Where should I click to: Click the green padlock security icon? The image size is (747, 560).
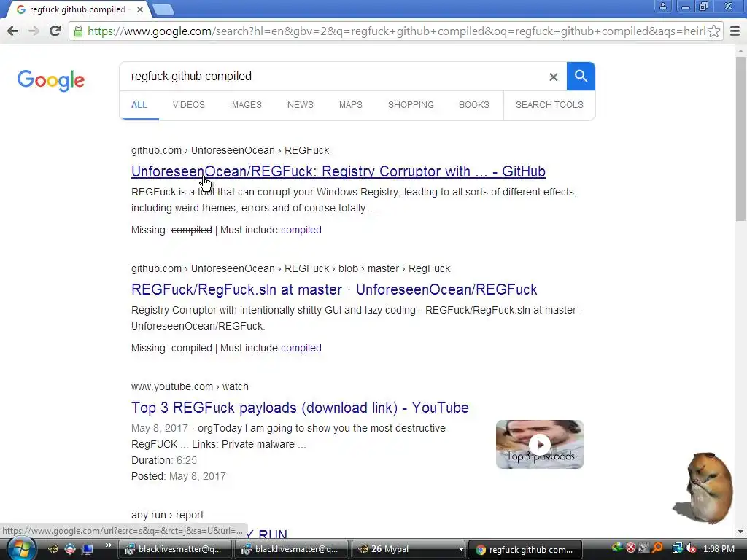click(78, 31)
